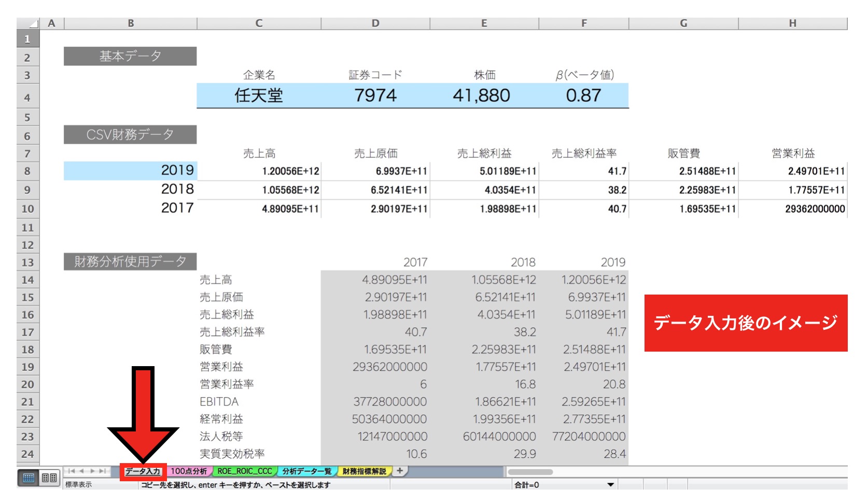Image resolution: width=868 pixels, height=502 pixels.
Task: Select column B header
Action: click(x=131, y=23)
